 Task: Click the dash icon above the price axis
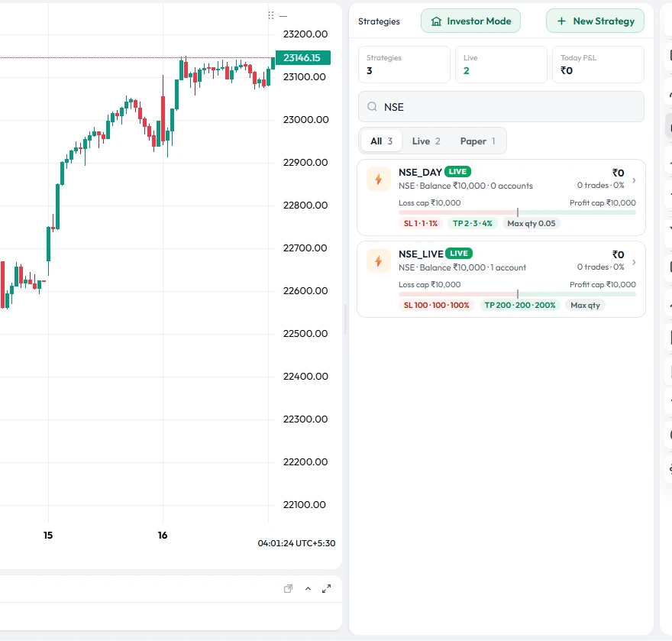(x=283, y=16)
